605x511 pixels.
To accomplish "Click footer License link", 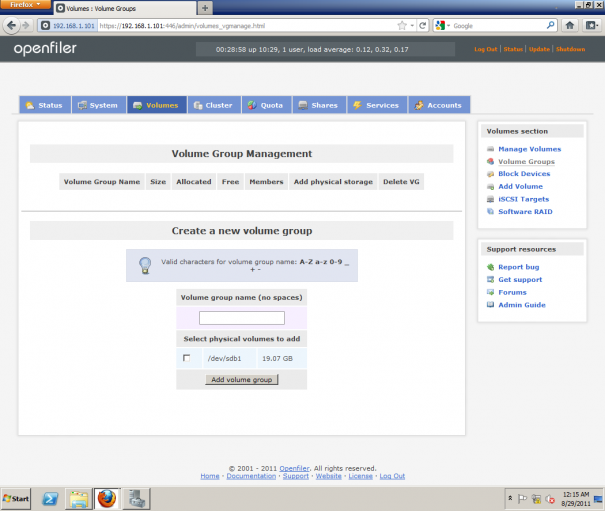I will 361,476.
